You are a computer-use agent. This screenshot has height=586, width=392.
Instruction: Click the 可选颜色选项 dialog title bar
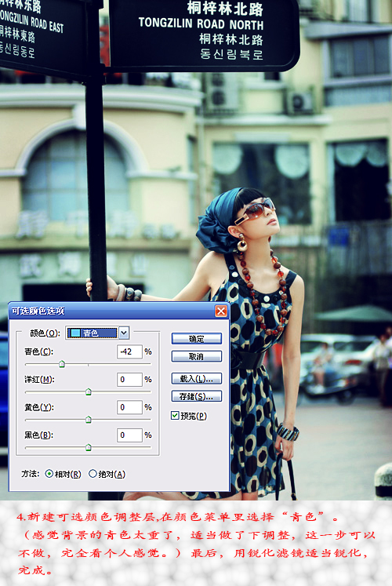click(112, 311)
